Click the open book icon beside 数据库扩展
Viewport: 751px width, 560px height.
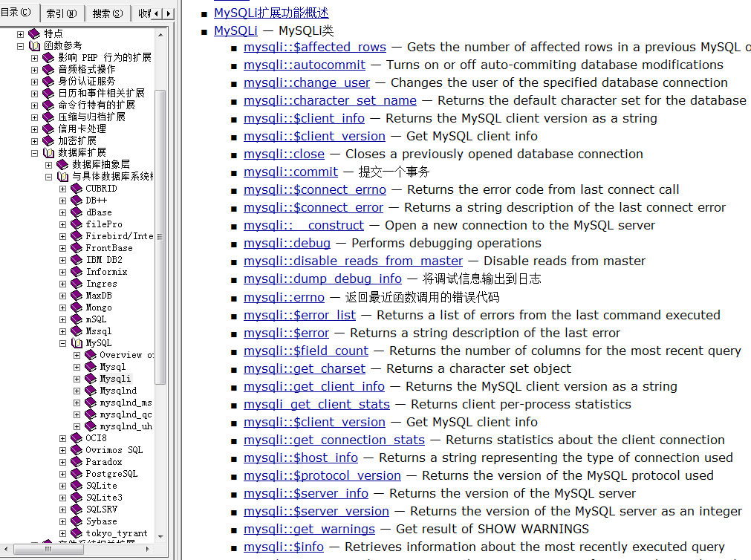[49, 153]
